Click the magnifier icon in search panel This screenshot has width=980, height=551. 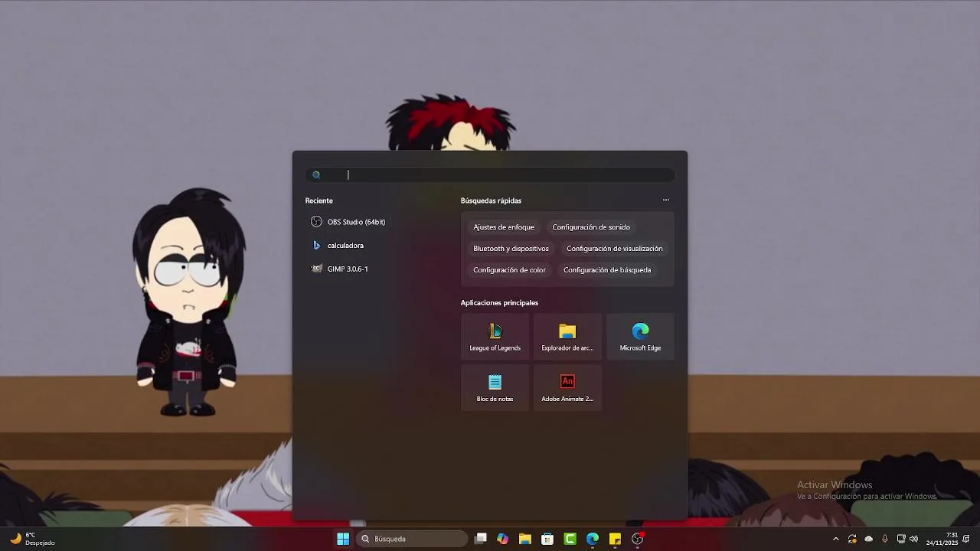tap(316, 175)
